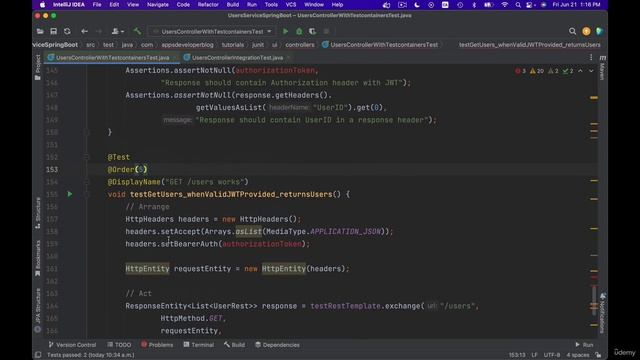Open the Dependencies tool window
Image resolution: width=640 pixels, height=360 pixels.
point(277,345)
